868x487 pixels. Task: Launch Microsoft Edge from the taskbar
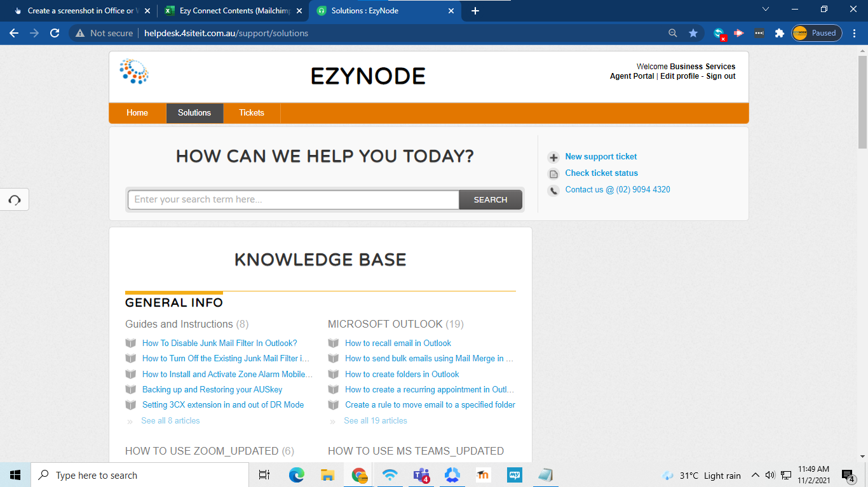pyautogui.click(x=296, y=475)
